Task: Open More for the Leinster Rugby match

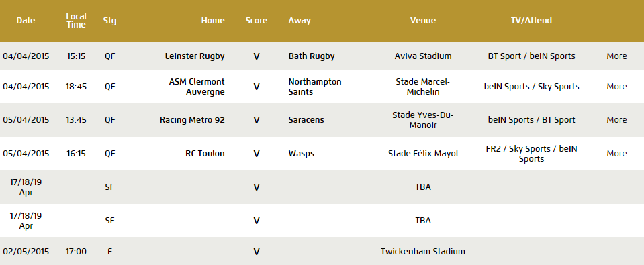Action: [616, 56]
